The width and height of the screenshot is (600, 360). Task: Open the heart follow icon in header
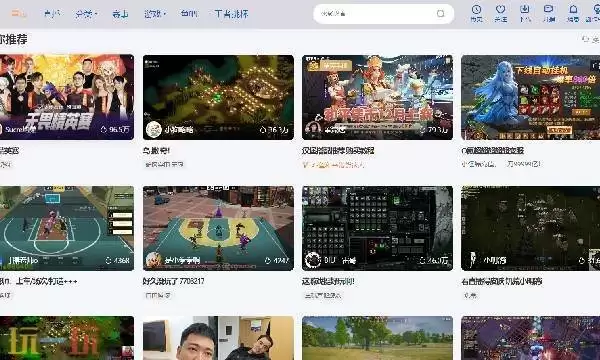pyautogui.click(x=501, y=10)
